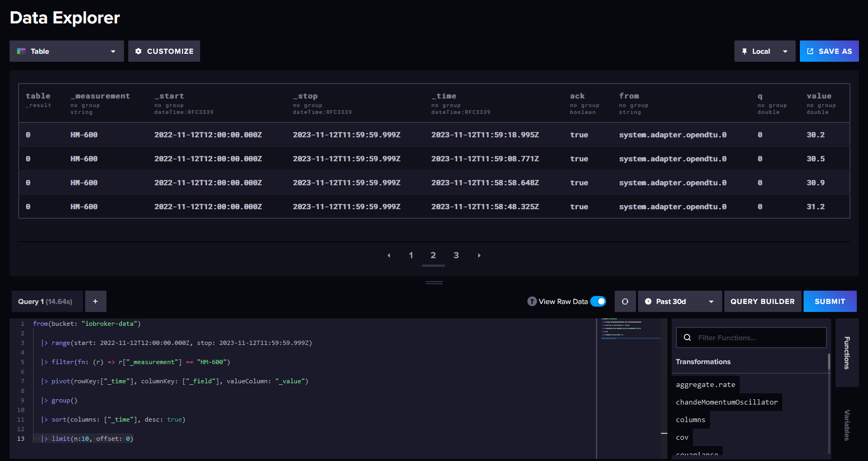Viewport: 868px width, 461px height.
Task: Click the pivot(rowKey...) query line
Action: (x=175, y=381)
